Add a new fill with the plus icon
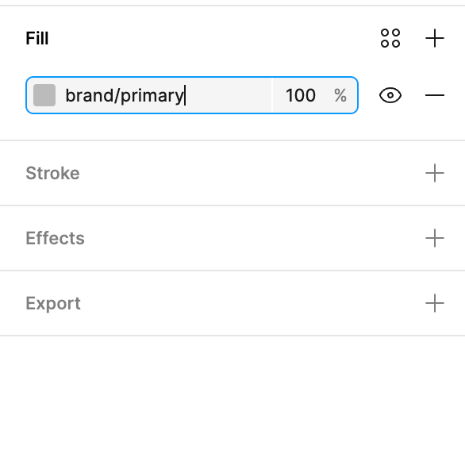Viewport: 465px width, 476px height. 435,38
